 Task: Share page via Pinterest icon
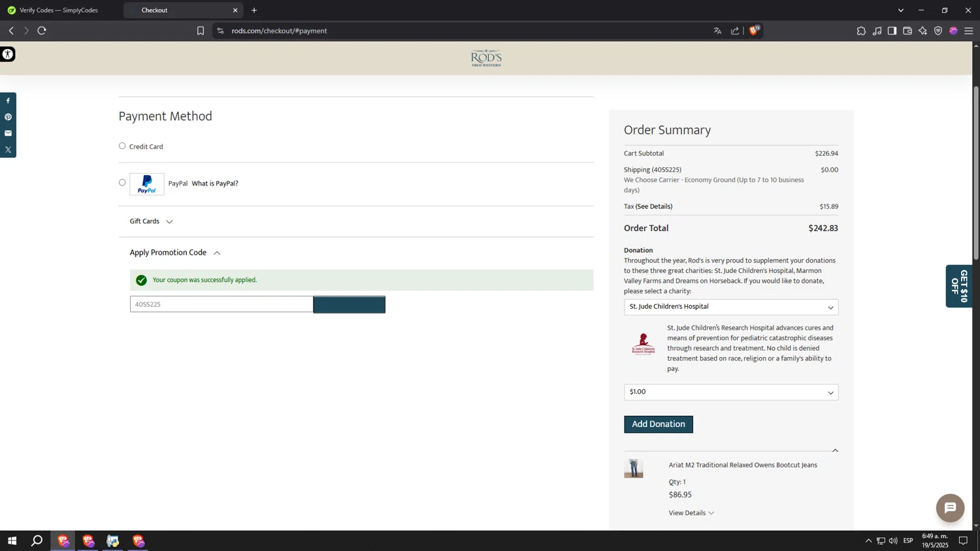[x=8, y=117]
